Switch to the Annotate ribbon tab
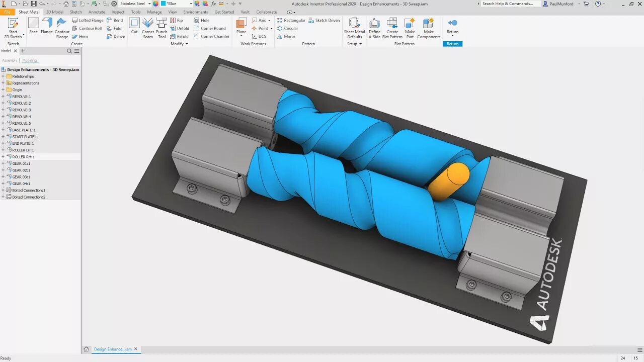Viewport: 644px width, 362px height. point(97,12)
